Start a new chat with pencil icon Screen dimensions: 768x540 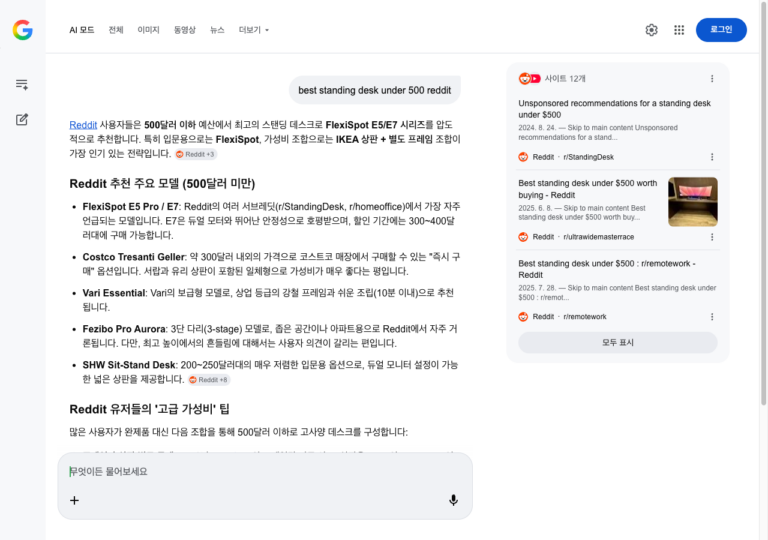click(x=22, y=120)
